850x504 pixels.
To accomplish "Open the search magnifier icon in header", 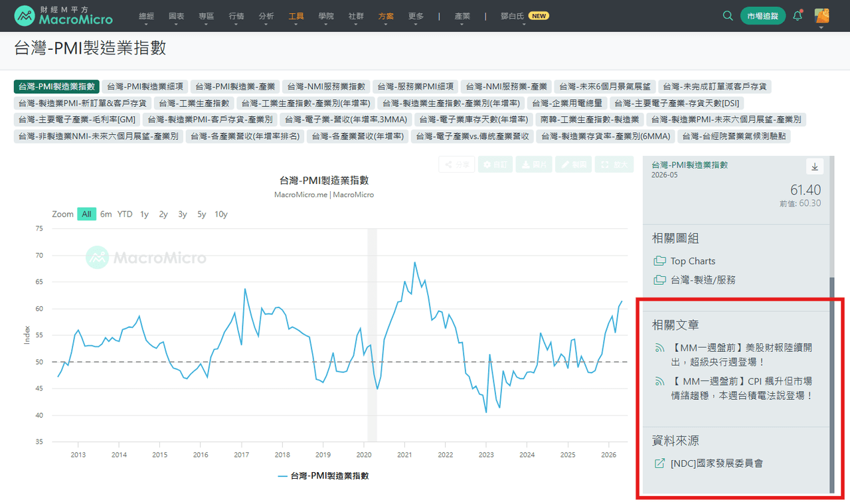I will pyautogui.click(x=728, y=16).
